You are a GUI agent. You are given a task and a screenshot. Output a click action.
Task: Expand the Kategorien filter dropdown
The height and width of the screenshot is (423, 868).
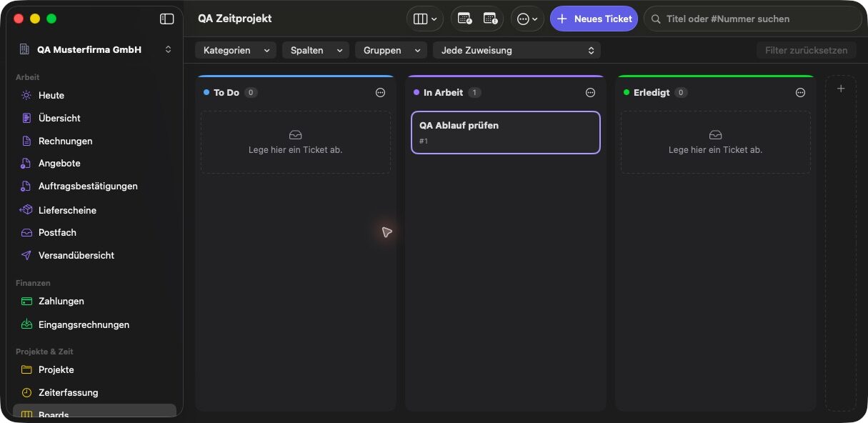pos(236,50)
